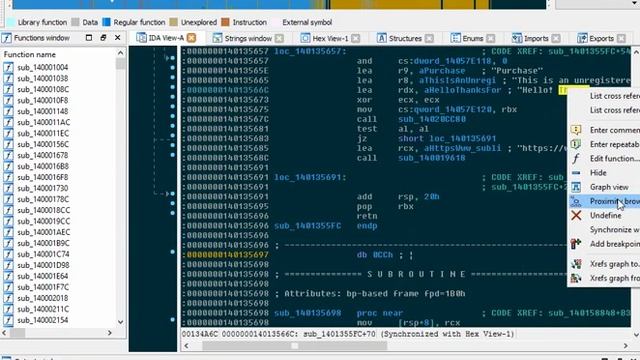Click the Regular function legend swatch
Viewport: 640px width, 360px height.
[x=106, y=22]
